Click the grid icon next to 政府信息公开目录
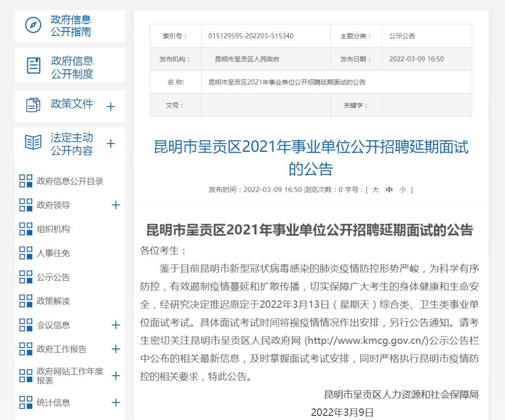Viewport: 505px width, 420px height. click(x=26, y=181)
